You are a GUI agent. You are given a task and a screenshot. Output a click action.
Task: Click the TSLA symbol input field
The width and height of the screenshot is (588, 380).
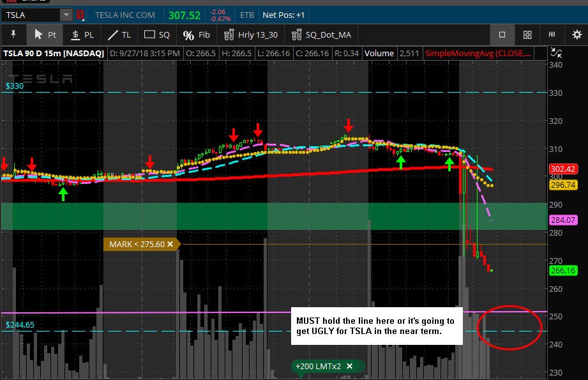tap(31, 15)
